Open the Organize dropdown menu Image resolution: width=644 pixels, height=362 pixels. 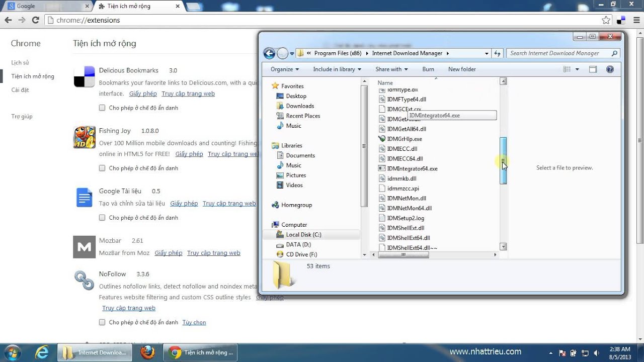pyautogui.click(x=285, y=69)
